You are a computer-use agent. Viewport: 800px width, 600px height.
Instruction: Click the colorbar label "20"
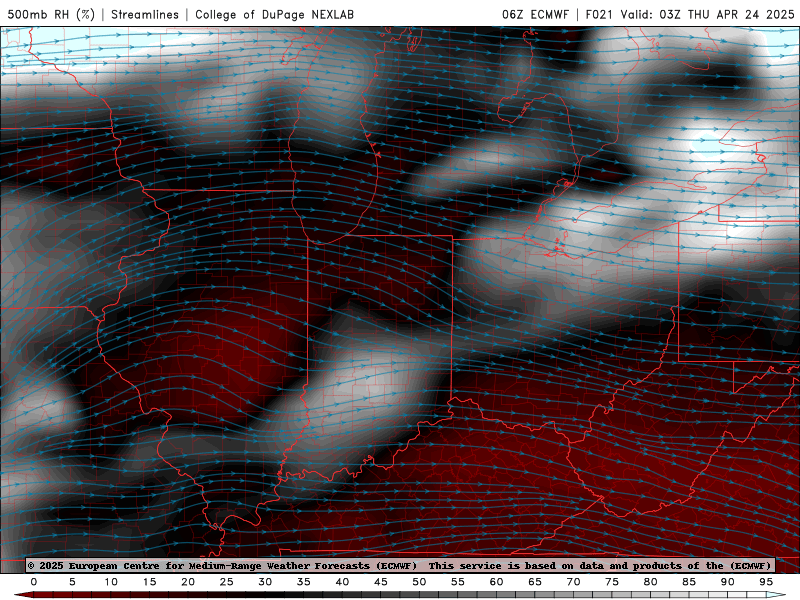tap(188, 582)
